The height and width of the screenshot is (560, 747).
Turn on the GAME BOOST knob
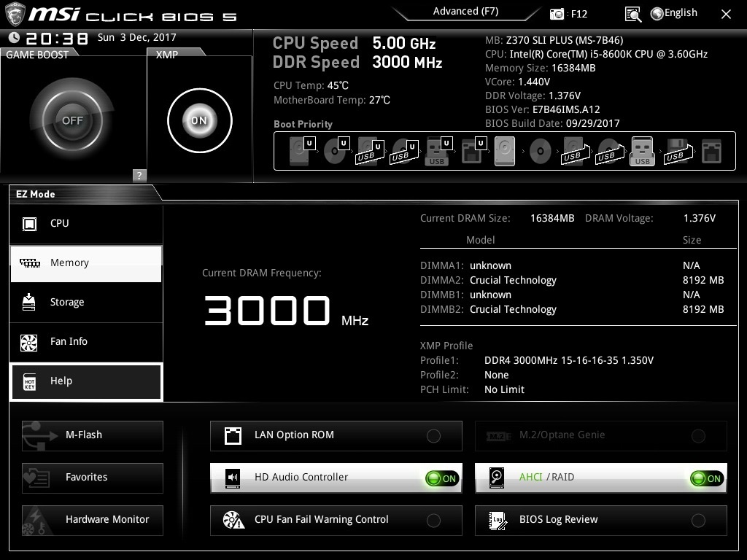tap(72, 120)
